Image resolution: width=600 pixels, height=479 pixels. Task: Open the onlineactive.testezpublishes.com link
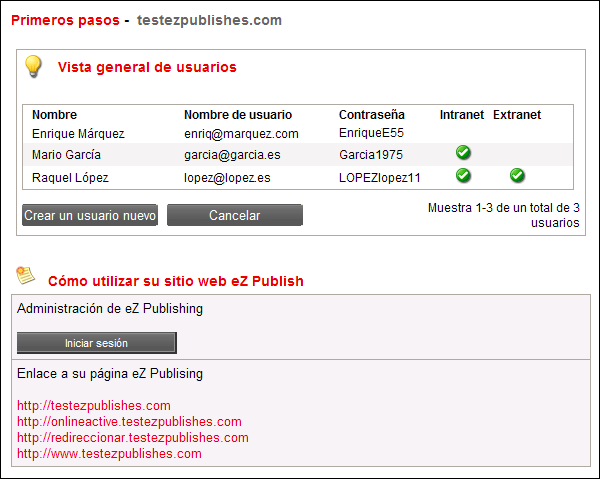pyautogui.click(x=129, y=422)
